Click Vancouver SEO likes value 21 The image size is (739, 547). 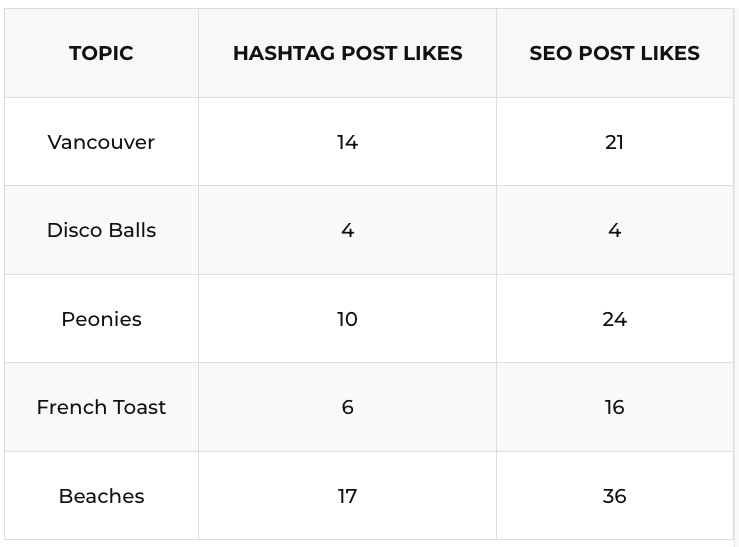tap(615, 142)
